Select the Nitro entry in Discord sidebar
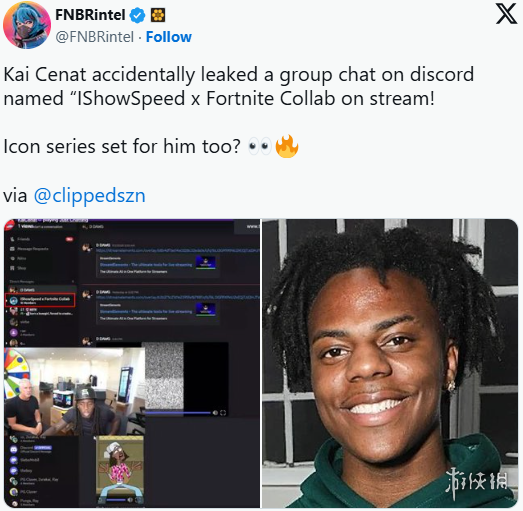This screenshot has height=511, width=523. pyautogui.click(x=19, y=258)
